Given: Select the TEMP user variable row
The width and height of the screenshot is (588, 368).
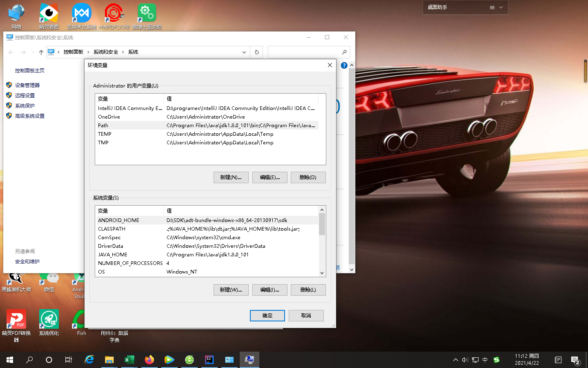Looking at the screenshot, I should pos(207,134).
